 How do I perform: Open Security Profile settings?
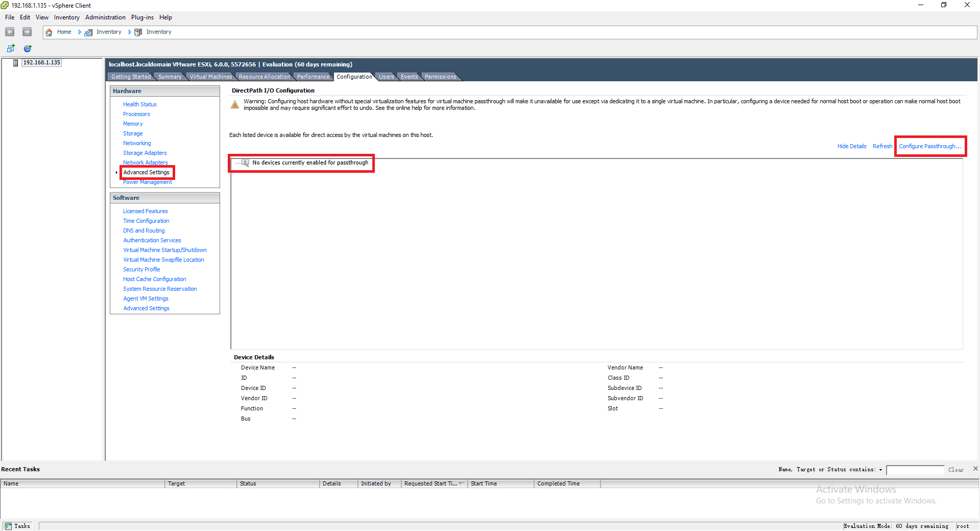point(141,269)
